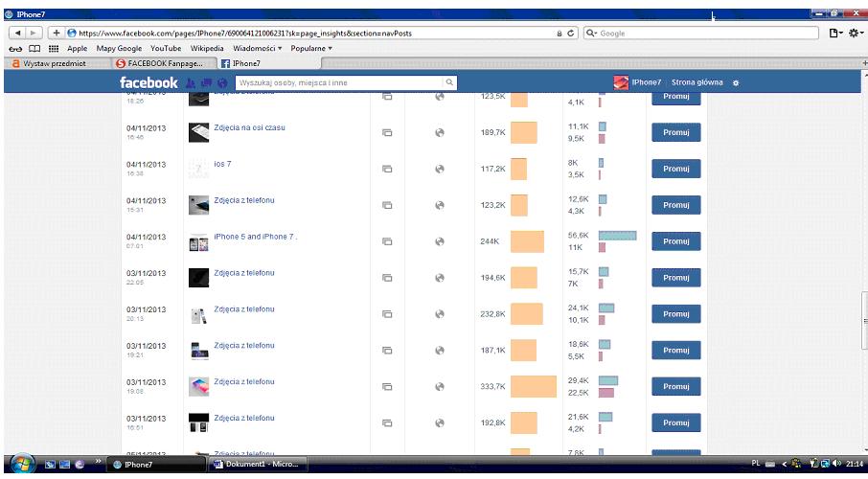Switch to the Wystaw przedmiot tab
This screenshot has height=479, width=868.
point(57,63)
